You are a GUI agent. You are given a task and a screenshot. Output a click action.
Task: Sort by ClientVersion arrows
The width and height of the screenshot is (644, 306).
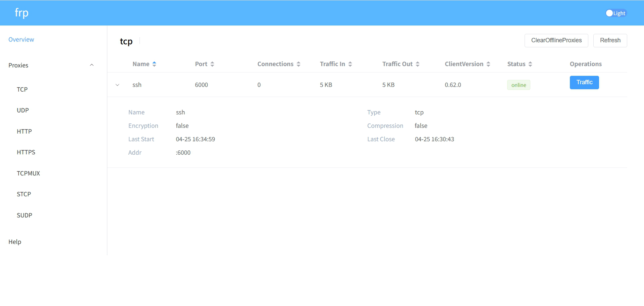(488, 64)
